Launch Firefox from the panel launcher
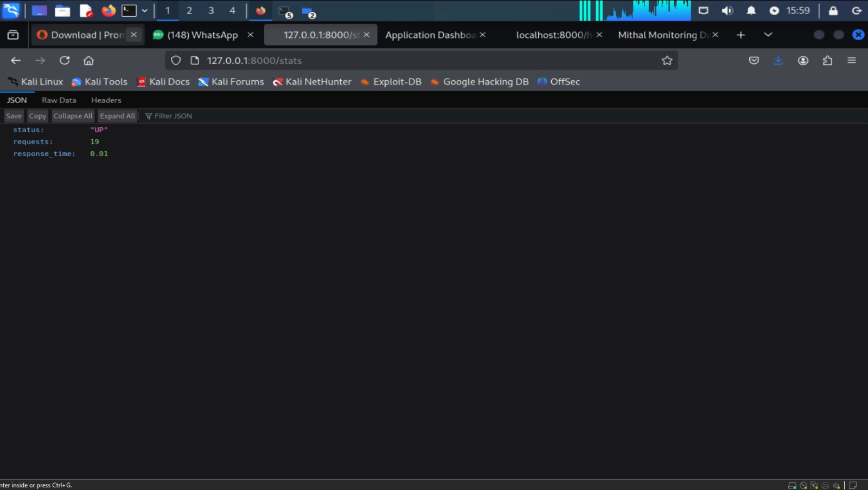 108,10
